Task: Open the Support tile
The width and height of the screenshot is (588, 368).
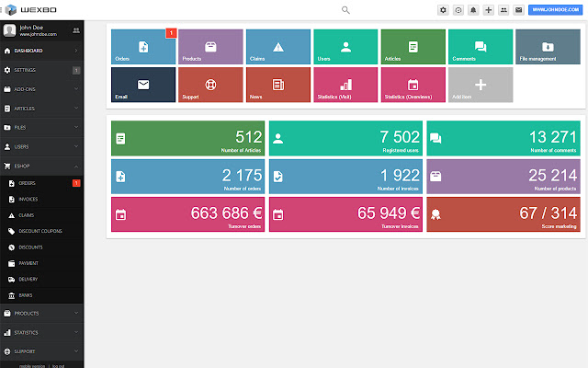Action: pos(210,85)
